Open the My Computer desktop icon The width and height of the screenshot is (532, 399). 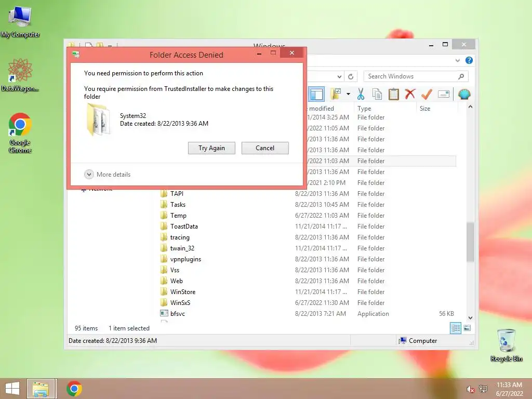(x=20, y=21)
